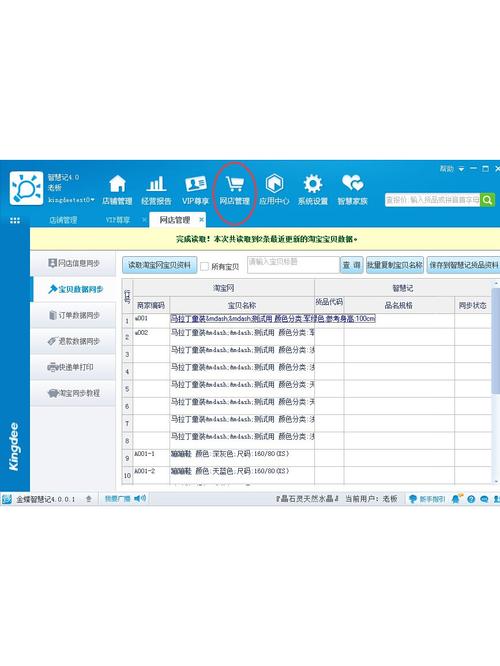Click the 快递单打印 printer icon
The height and width of the screenshot is (666, 500).
52,367
